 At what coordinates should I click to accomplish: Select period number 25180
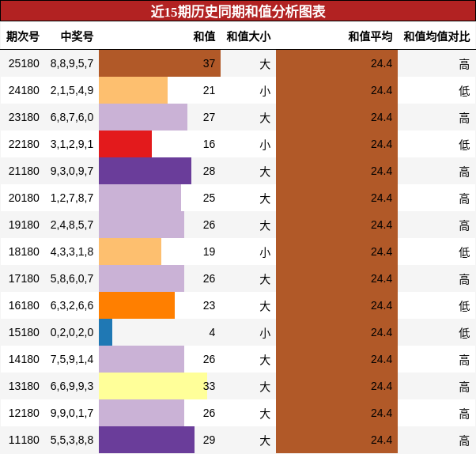click(24, 63)
